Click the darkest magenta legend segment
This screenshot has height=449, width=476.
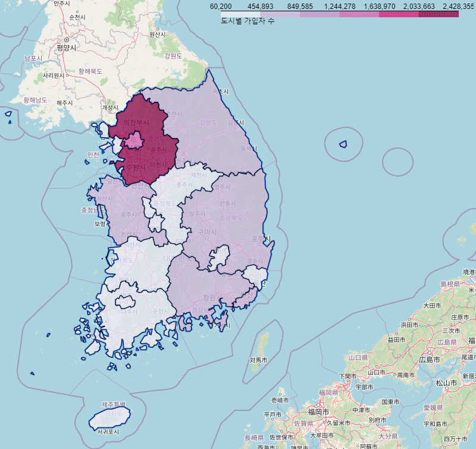pyautogui.click(x=439, y=14)
